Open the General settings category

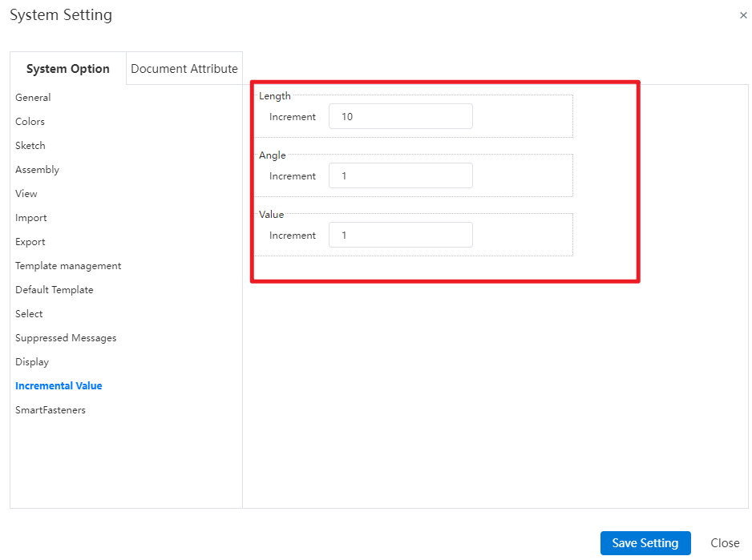33,97
